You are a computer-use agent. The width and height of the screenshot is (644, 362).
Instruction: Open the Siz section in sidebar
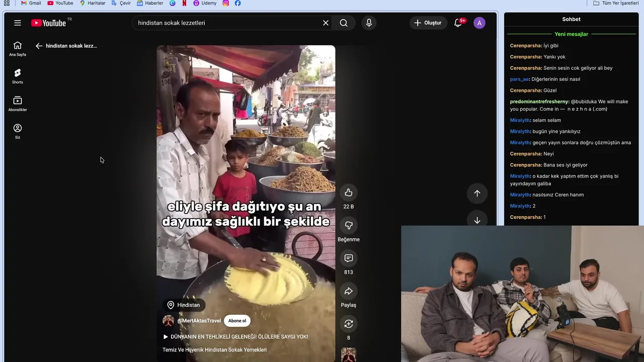(18, 132)
